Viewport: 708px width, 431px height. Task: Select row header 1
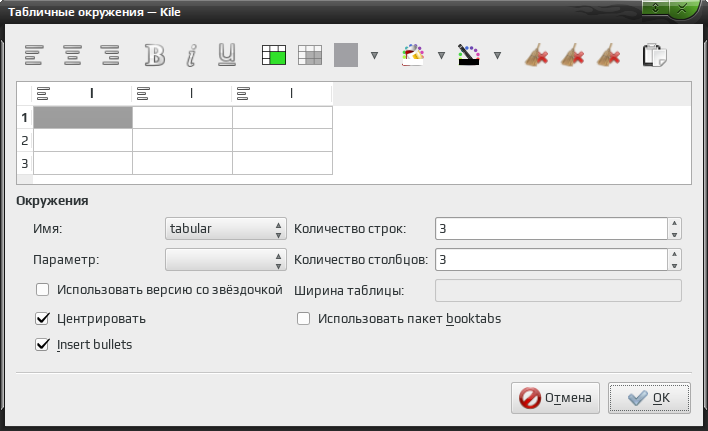point(25,117)
